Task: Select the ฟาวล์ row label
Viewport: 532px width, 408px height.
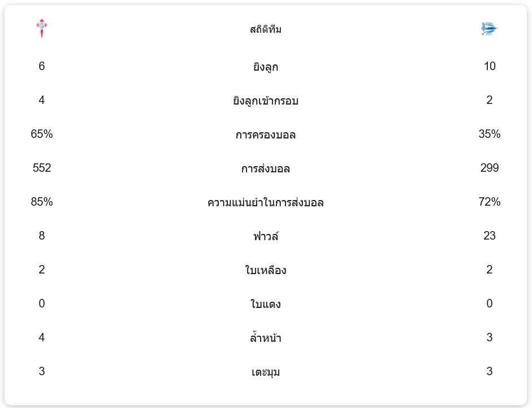Action: [266, 236]
